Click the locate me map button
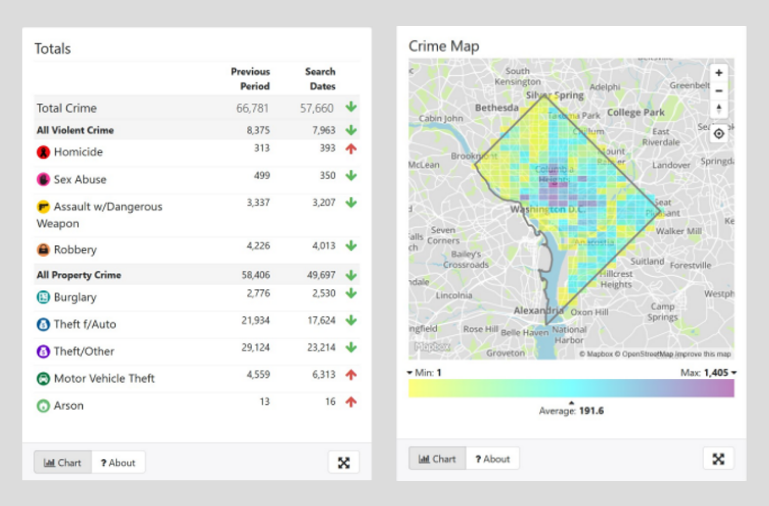769x506 pixels. click(718, 132)
